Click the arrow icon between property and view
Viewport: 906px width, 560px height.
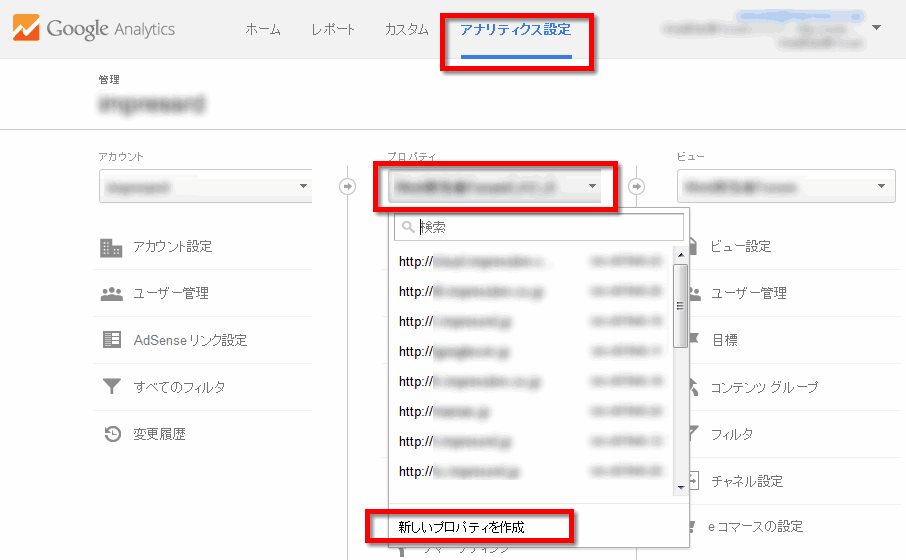pos(637,186)
